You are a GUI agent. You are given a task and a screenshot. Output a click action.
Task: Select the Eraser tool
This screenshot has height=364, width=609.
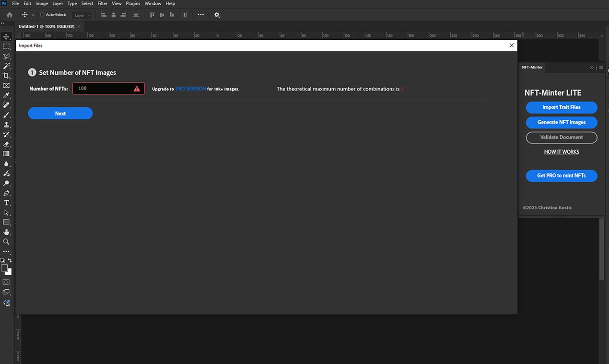[x=6, y=144]
